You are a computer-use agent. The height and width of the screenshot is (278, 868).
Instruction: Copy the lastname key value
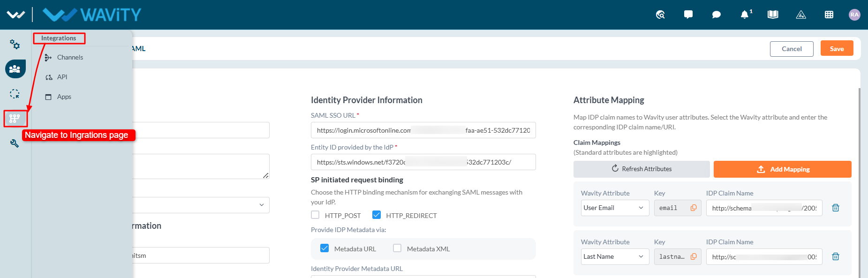pyautogui.click(x=694, y=256)
